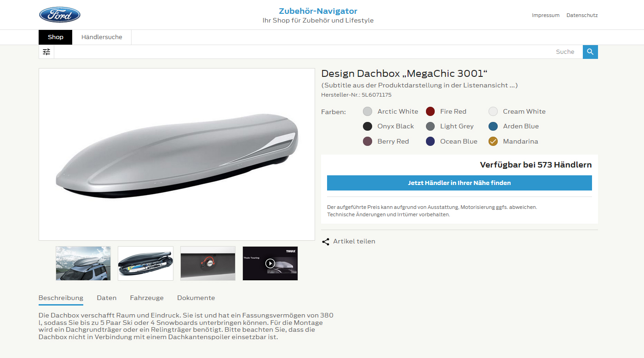Play the Thule Touring video thumbnail
Screen dimensions: 644x358
click(270, 263)
